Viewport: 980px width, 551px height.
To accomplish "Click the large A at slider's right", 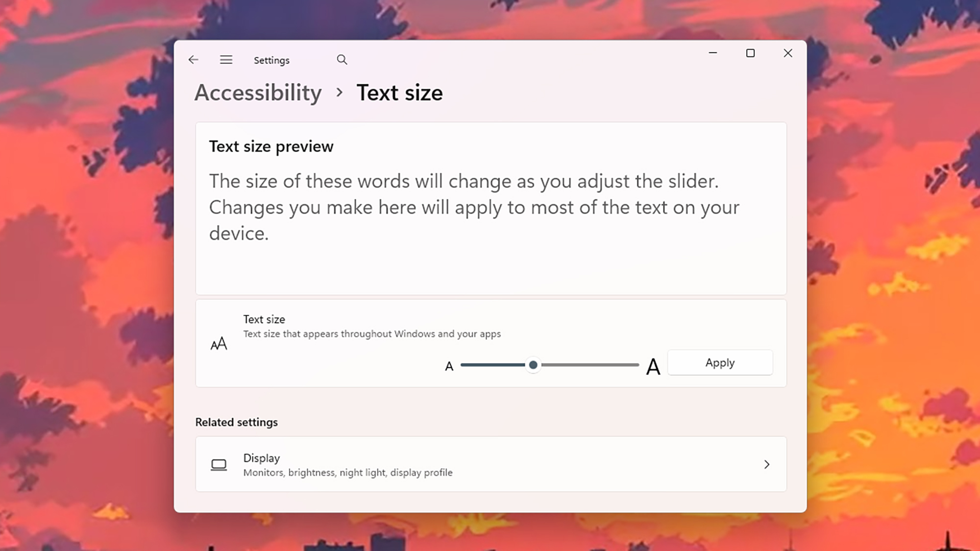I will (653, 365).
